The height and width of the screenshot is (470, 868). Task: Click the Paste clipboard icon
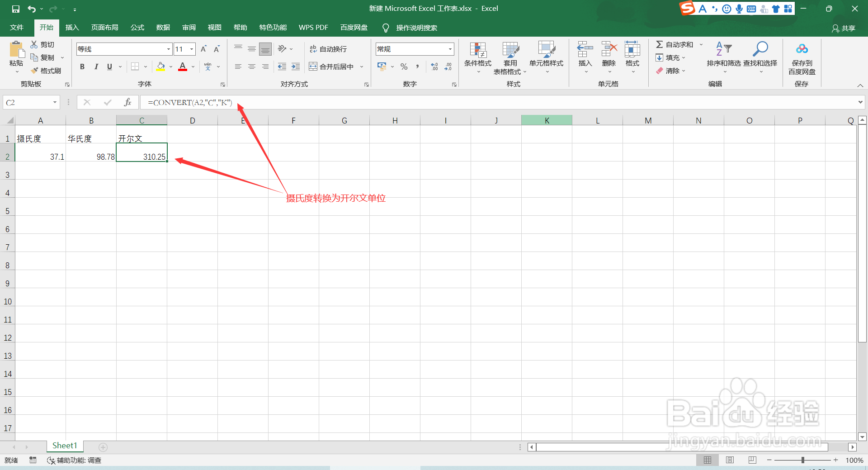16,49
